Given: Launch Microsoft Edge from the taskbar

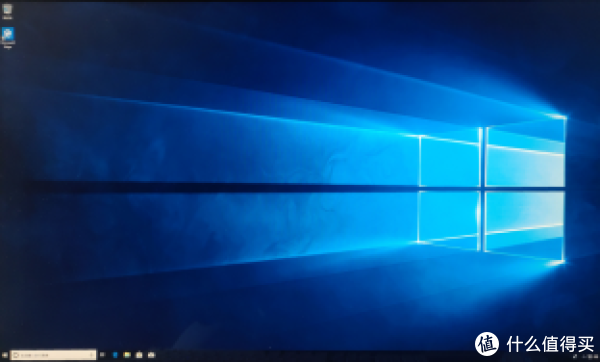Looking at the screenshot, I should [115, 355].
